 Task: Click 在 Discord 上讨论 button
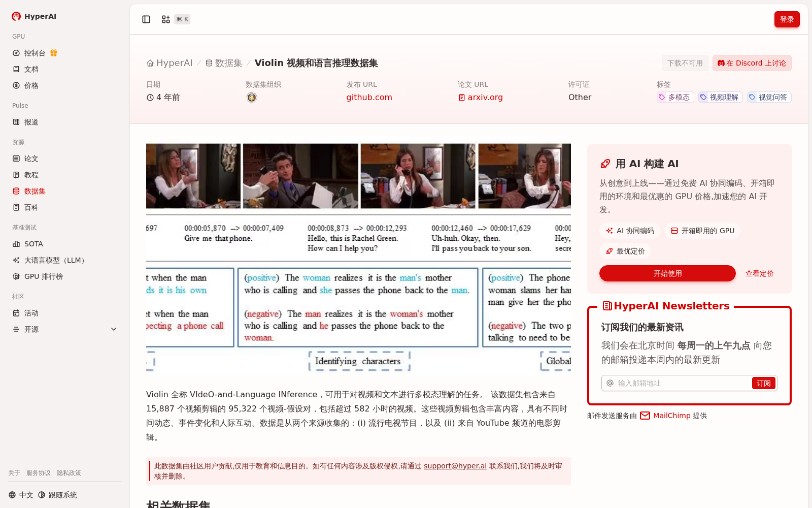click(x=752, y=63)
